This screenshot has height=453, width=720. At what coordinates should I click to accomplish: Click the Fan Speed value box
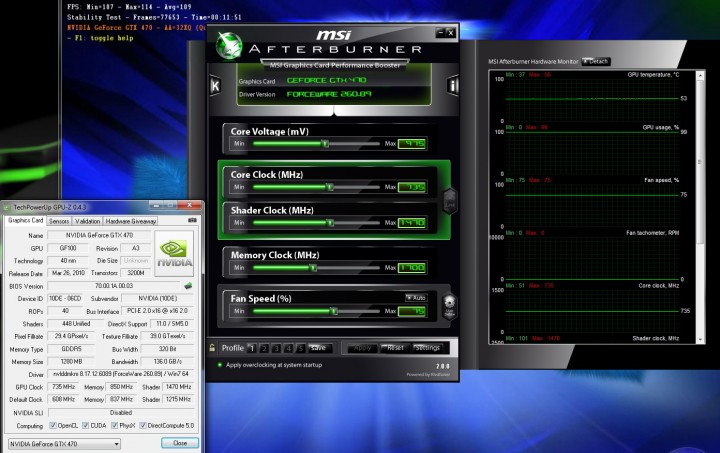(x=412, y=311)
